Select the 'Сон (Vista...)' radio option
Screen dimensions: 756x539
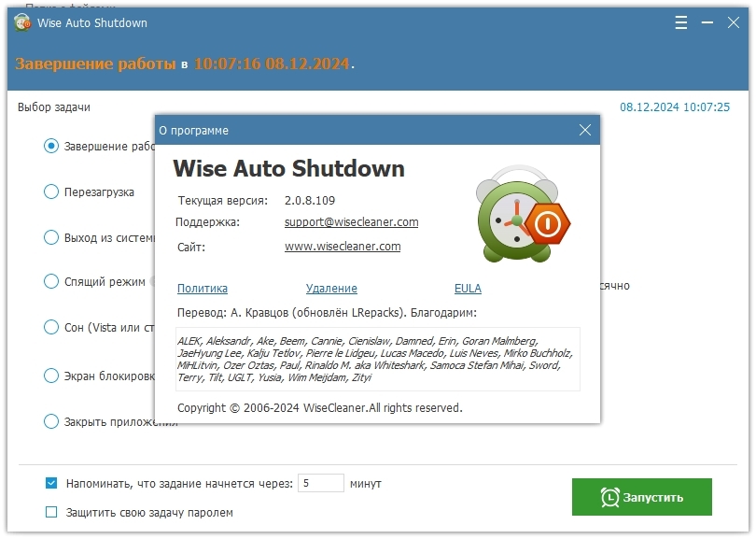(x=51, y=327)
